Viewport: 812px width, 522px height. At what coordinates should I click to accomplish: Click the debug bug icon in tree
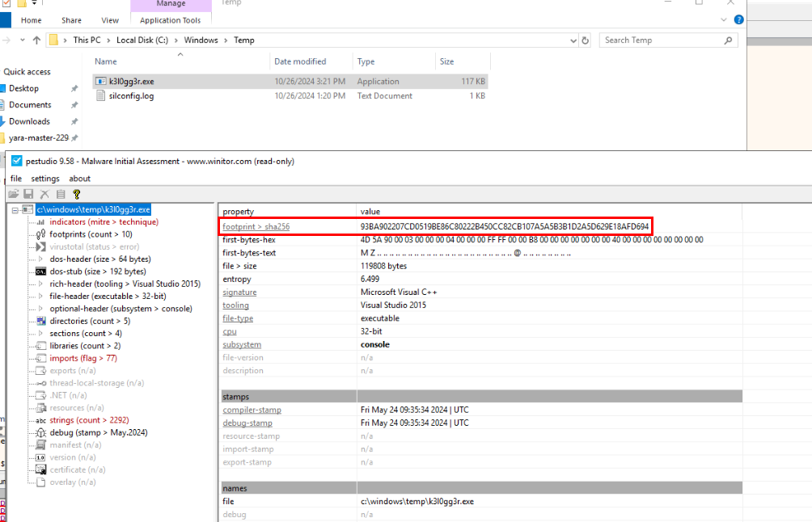click(41, 433)
